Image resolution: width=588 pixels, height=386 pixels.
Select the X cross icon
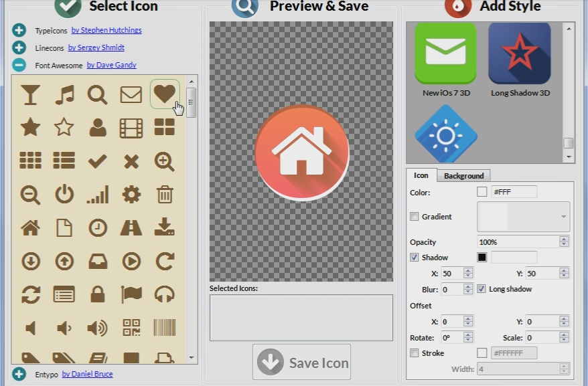(131, 161)
